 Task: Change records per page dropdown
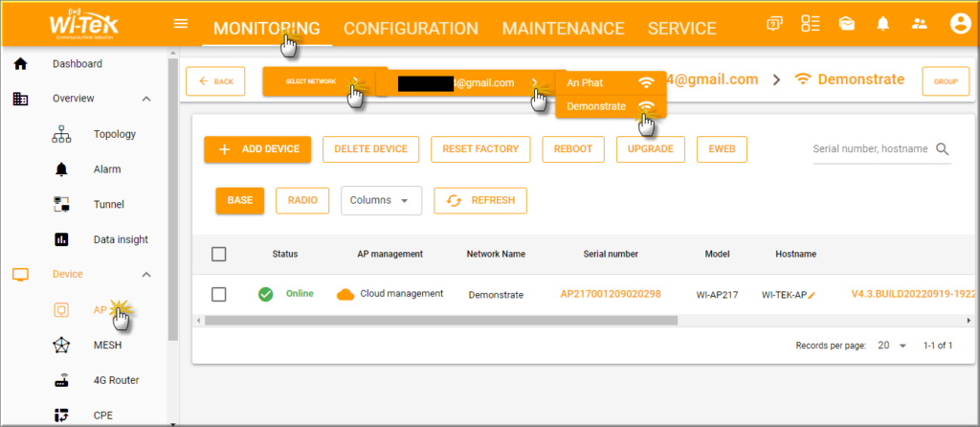[892, 345]
